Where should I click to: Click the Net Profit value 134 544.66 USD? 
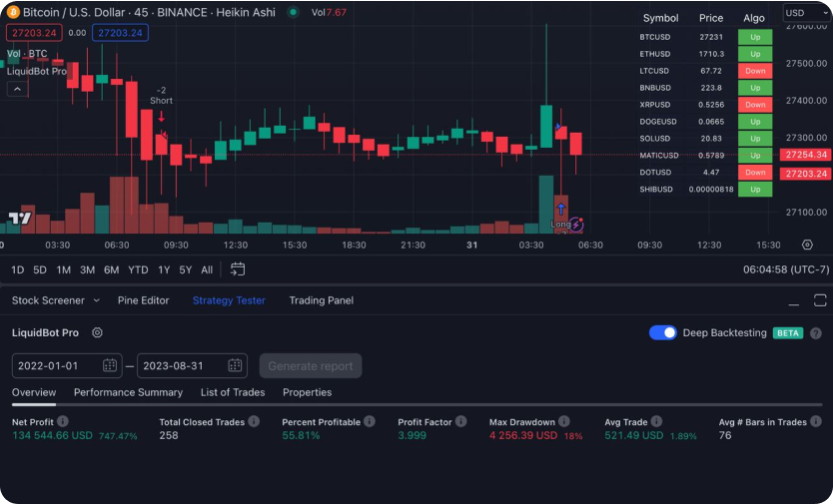52,435
